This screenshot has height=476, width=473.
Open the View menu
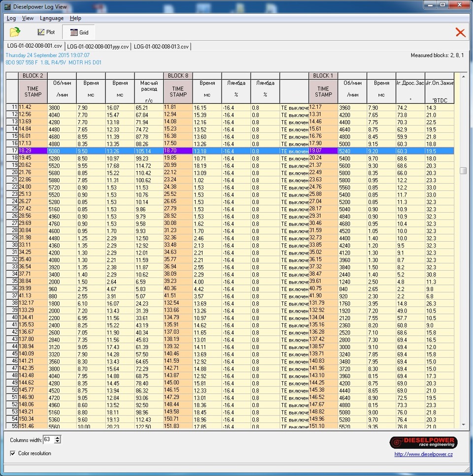[28, 18]
